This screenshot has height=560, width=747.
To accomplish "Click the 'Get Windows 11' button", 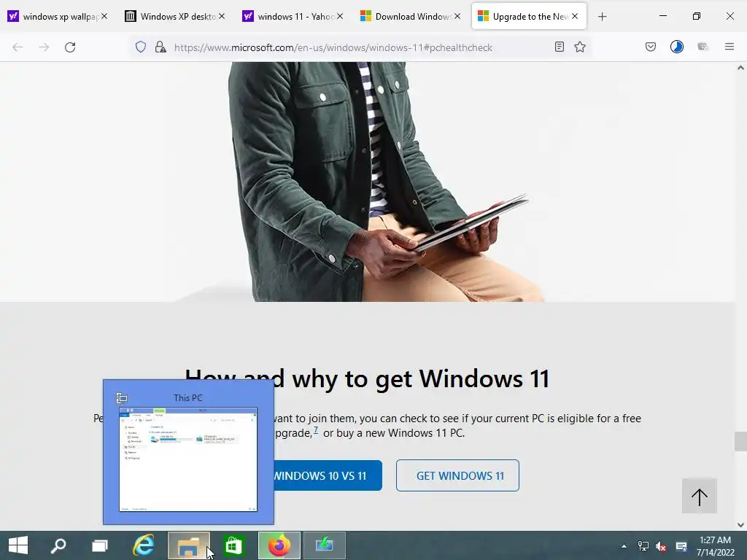I will 457,475.
